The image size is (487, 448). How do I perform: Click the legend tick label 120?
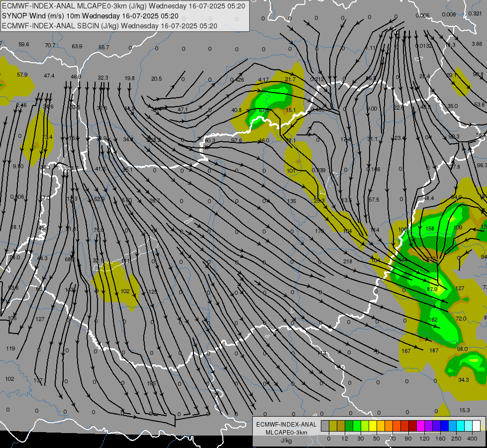pos(424,439)
